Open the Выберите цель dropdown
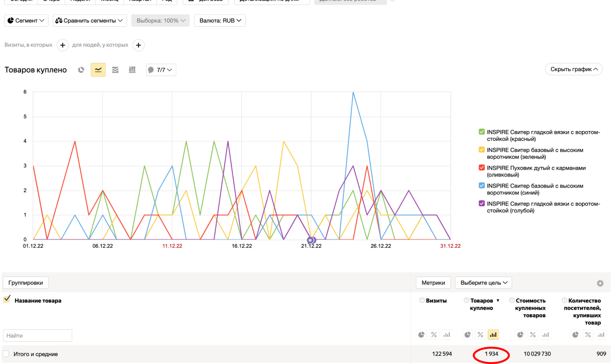Screen dimensions: 613x364 [x=483, y=283]
